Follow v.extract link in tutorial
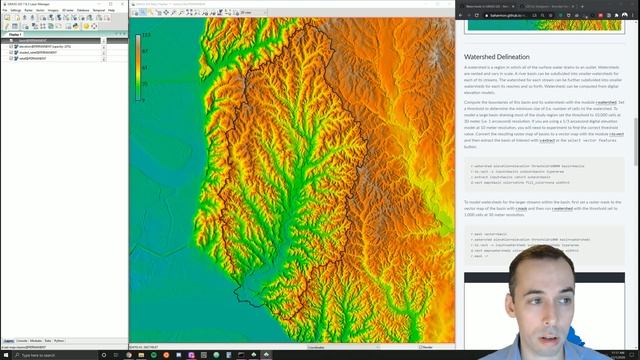 click(547, 140)
